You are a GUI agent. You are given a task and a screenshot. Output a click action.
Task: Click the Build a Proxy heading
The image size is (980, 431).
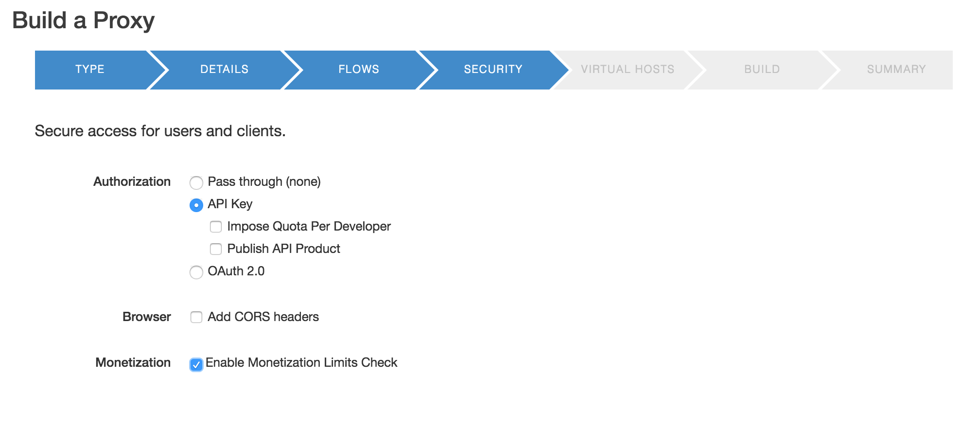point(84,20)
